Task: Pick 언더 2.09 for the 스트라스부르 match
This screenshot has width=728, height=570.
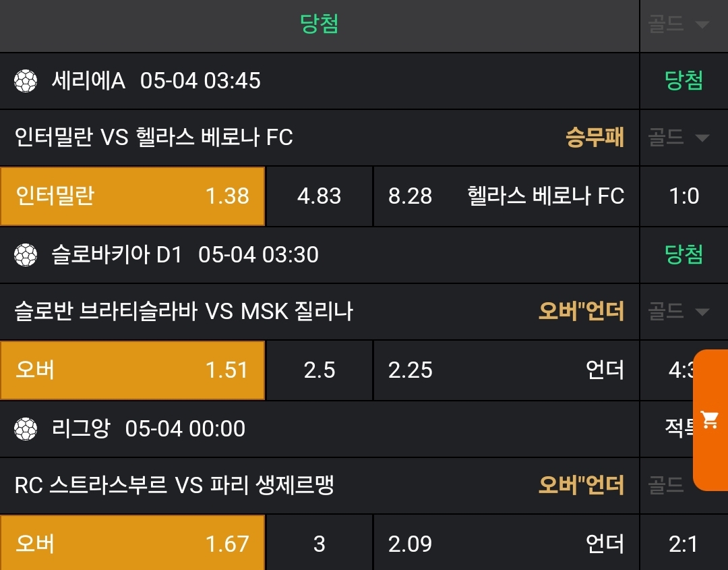Action: (506, 544)
